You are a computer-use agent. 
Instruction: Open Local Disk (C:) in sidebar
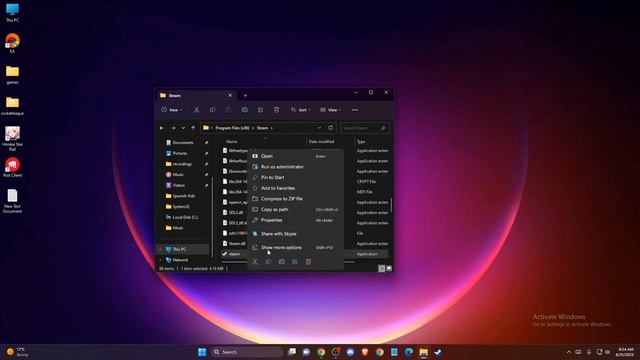coord(182,218)
